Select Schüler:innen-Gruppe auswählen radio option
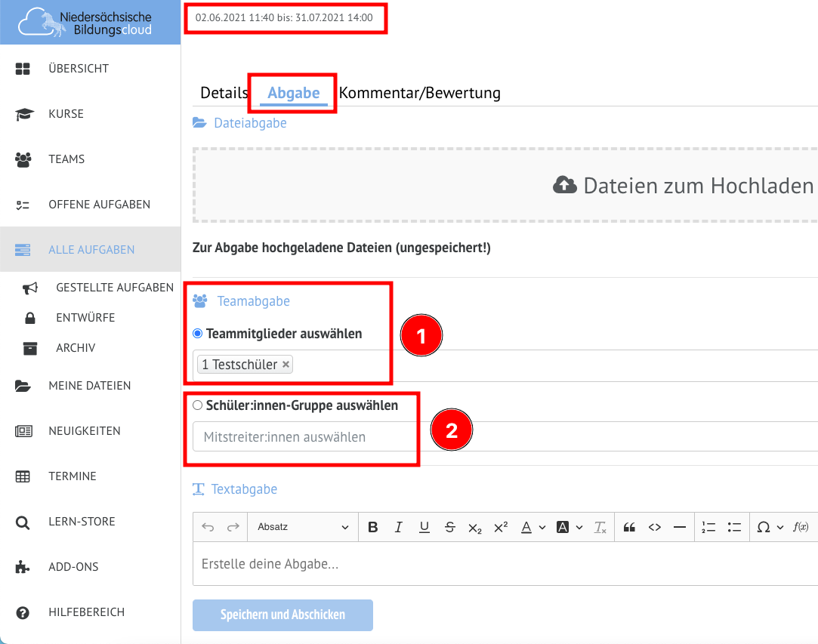 [x=198, y=405]
